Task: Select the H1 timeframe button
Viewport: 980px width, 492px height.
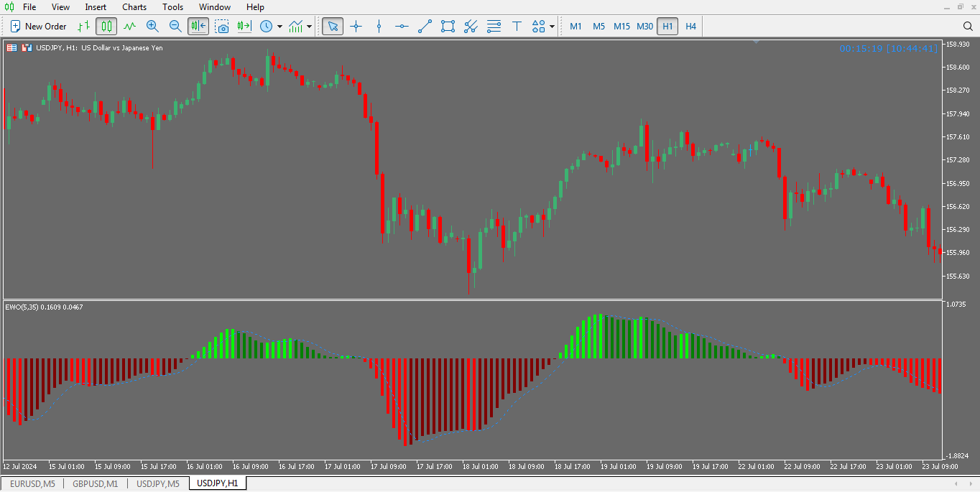Action: tap(667, 27)
